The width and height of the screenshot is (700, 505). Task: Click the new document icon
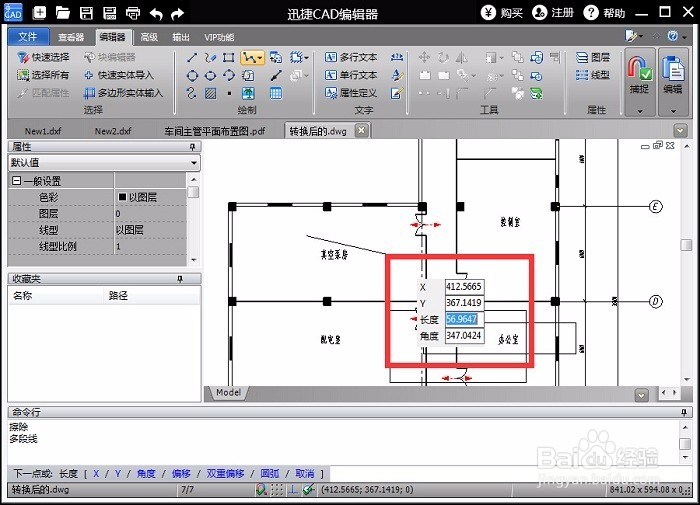coord(39,13)
